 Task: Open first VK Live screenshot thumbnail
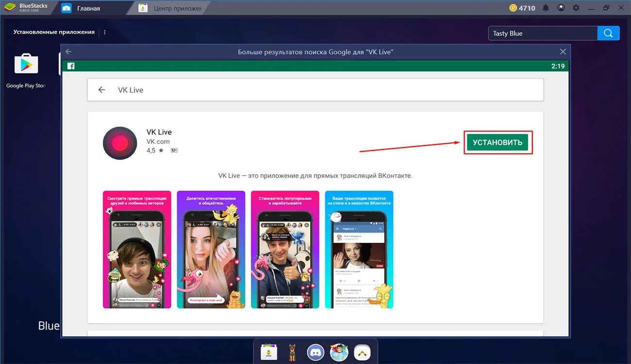click(137, 249)
